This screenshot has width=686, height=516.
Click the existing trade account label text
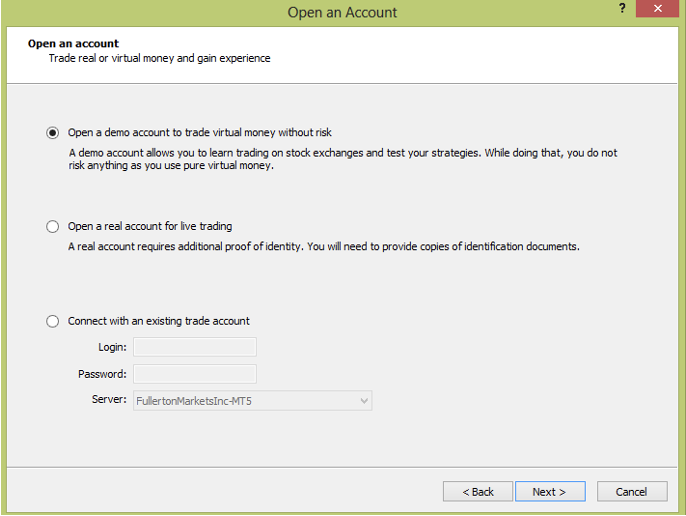click(158, 321)
